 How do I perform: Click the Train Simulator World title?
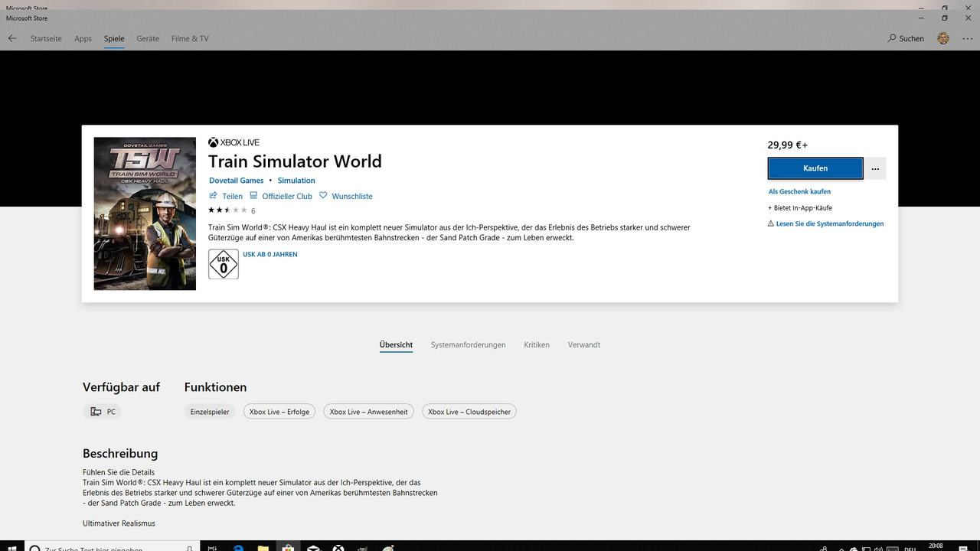click(295, 161)
